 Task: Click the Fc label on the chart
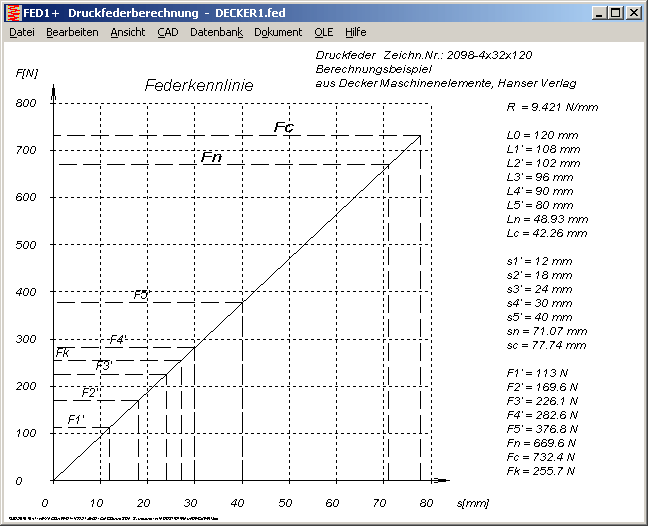[283, 127]
